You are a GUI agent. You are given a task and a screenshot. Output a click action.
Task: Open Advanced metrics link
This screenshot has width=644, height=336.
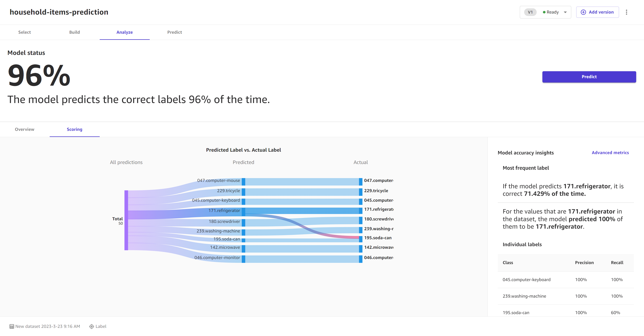pyautogui.click(x=610, y=153)
